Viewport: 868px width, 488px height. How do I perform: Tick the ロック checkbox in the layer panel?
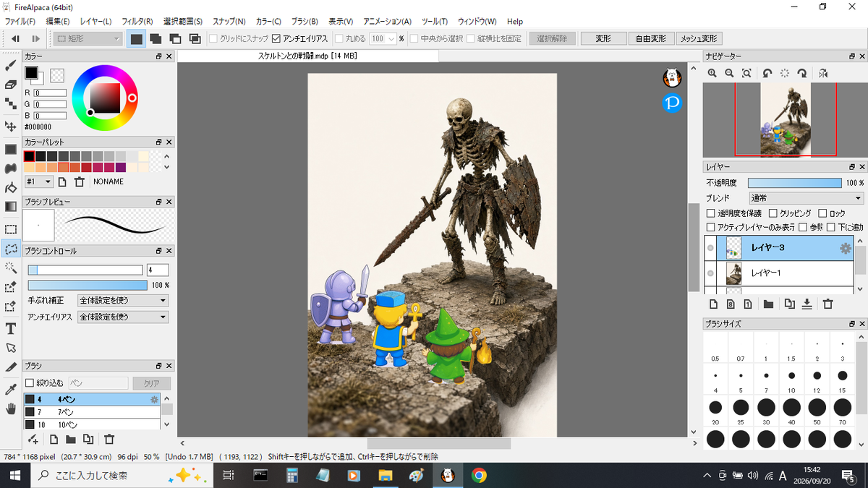pyautogui.click(x=822, y=213)
